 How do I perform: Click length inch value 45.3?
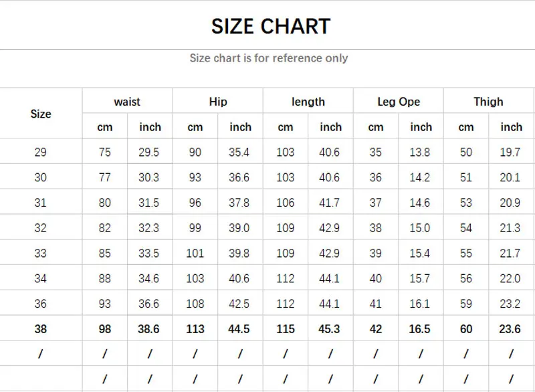[x=330, y=329]
